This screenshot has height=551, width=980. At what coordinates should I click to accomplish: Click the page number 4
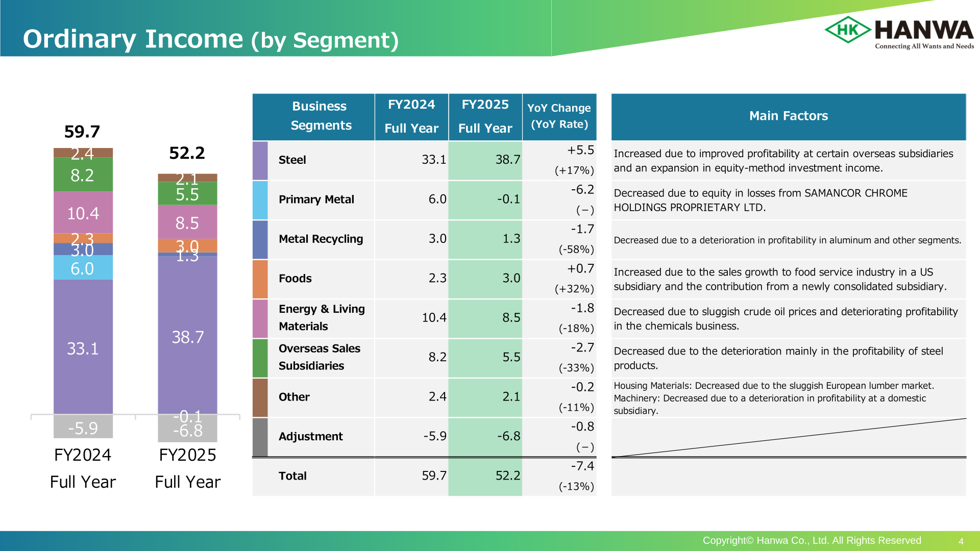pyautogui.click(x=961, y=541)
